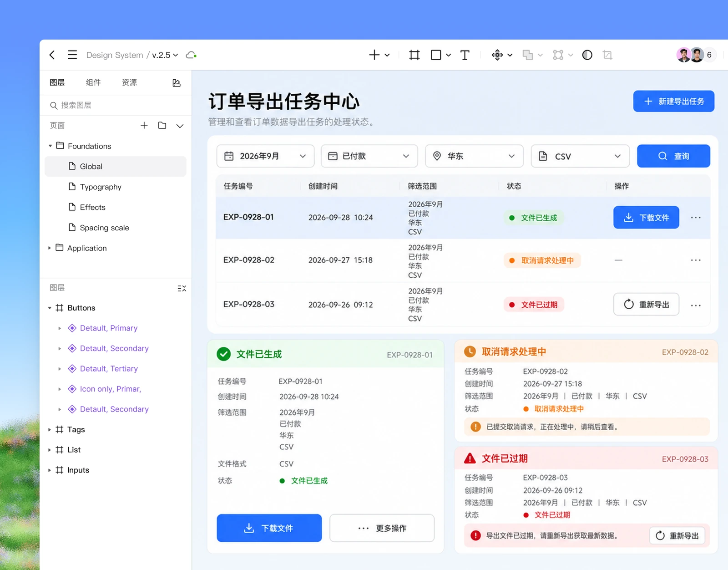This screenshot has height=570, width=728.
Task: Click the crop tool icon
Action: coord(607,55)
